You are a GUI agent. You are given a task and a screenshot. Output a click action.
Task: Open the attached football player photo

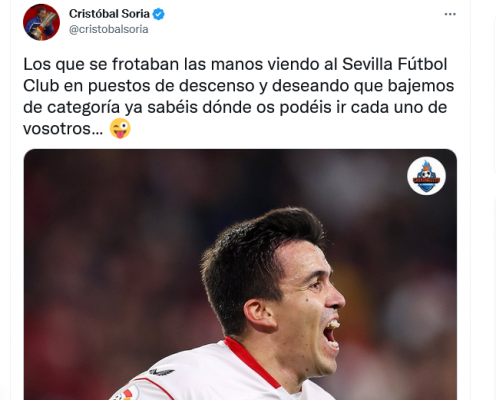240,274
